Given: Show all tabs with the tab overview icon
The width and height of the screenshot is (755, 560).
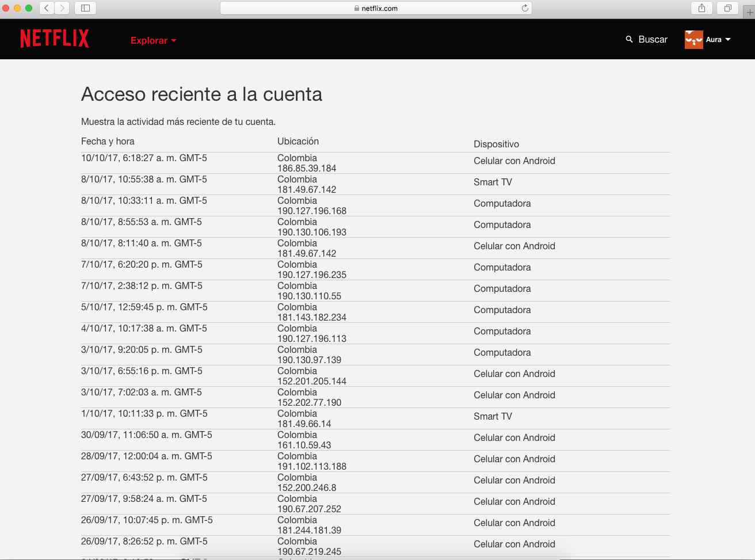Looking at the screenshot, I should pyautogui.click(x=727, y=8).
